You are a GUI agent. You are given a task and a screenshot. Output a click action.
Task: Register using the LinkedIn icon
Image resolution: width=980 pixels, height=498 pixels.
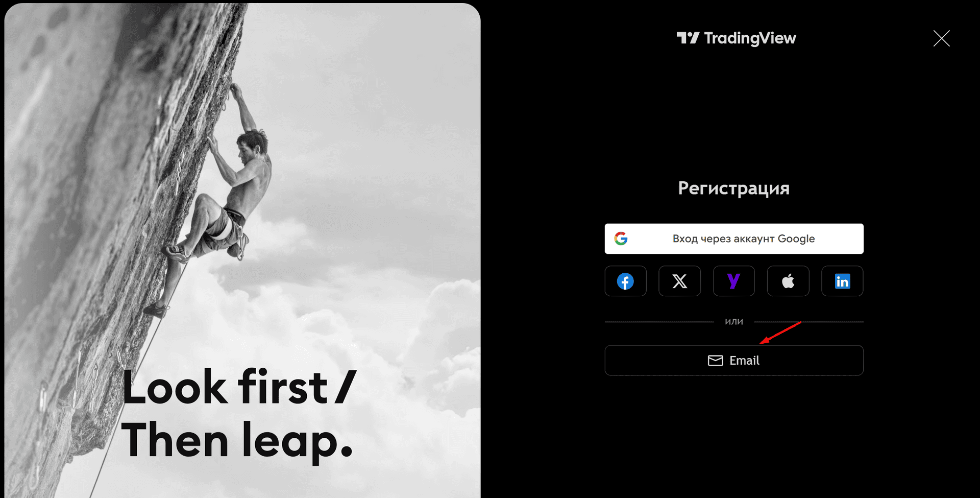842,281
